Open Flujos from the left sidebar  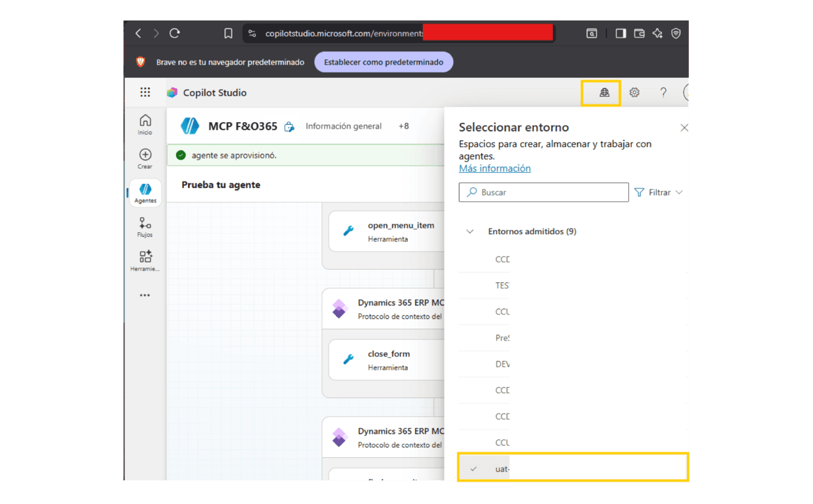(145, 226)
